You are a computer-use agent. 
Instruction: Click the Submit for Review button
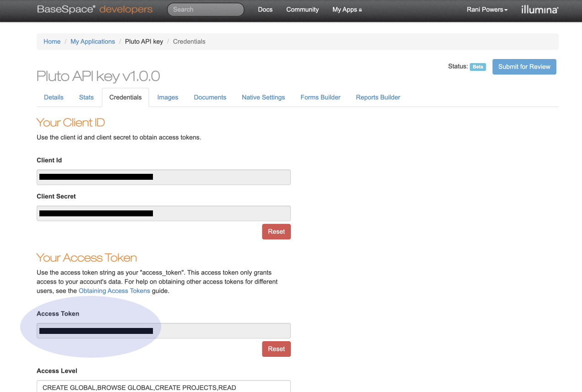[x=524, y=67]
